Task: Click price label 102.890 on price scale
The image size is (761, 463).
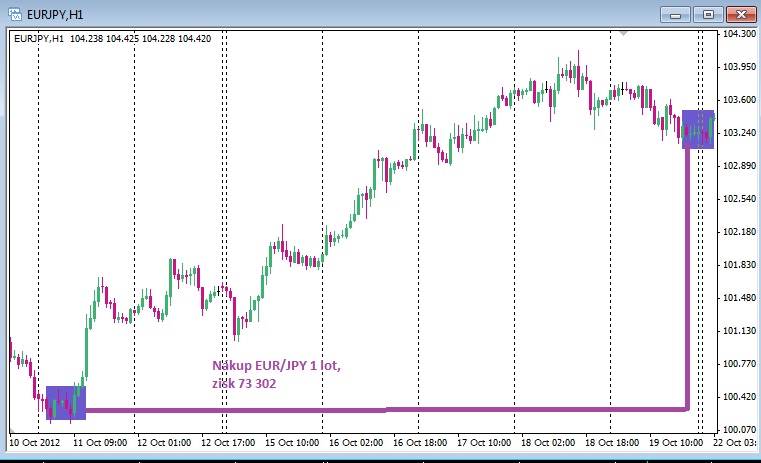Action: click(739, 165)
